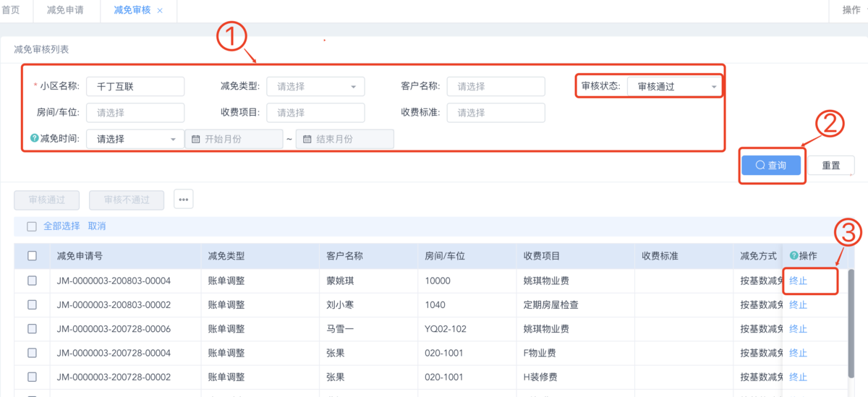
Task: Click the 减免类型 column header
Action: coord(259,256)
